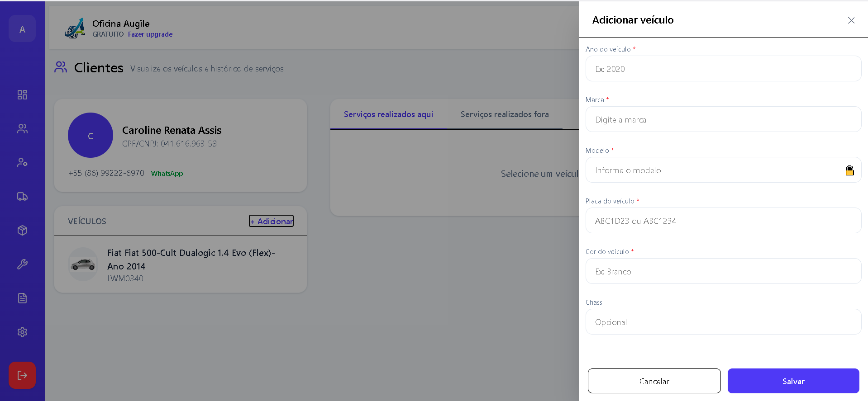Click the Placa do veículo input field
The width and height of the screenshot is (868, 401).
pos(723,221)
